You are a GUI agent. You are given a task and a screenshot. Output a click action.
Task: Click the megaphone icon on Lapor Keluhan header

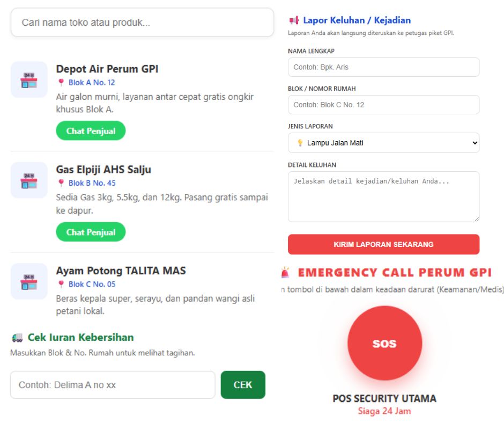(293, 20)
